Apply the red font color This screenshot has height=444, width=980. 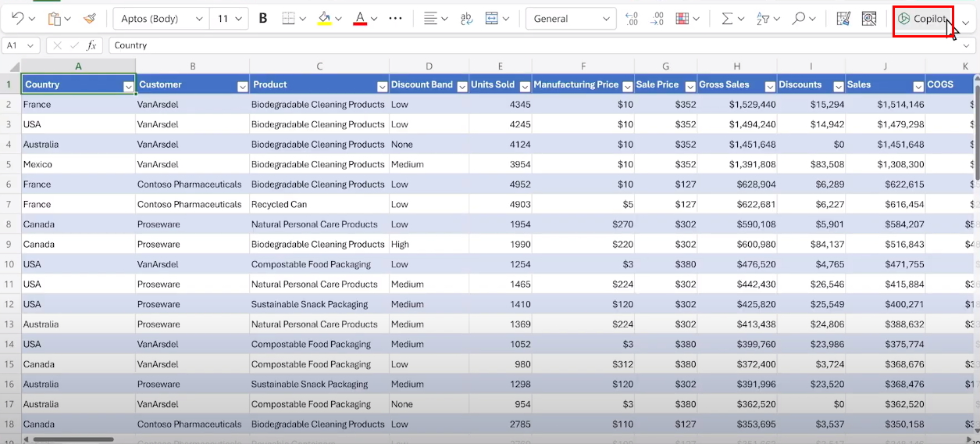(x=360, y=18)
